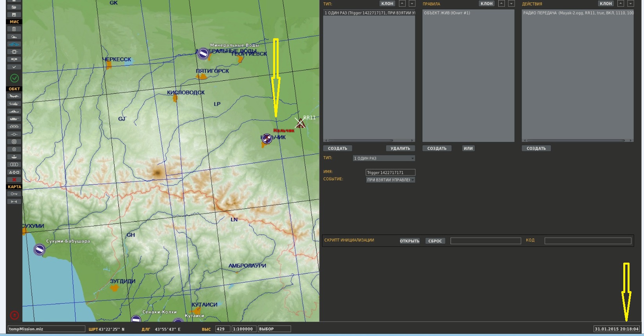
Task: Click the ИЛИ button under rules
Action: 468,148
